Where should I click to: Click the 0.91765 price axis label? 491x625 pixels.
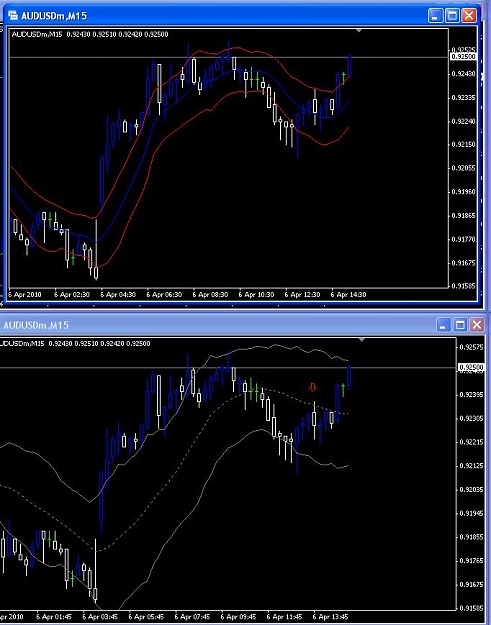[x=471, y=560]
